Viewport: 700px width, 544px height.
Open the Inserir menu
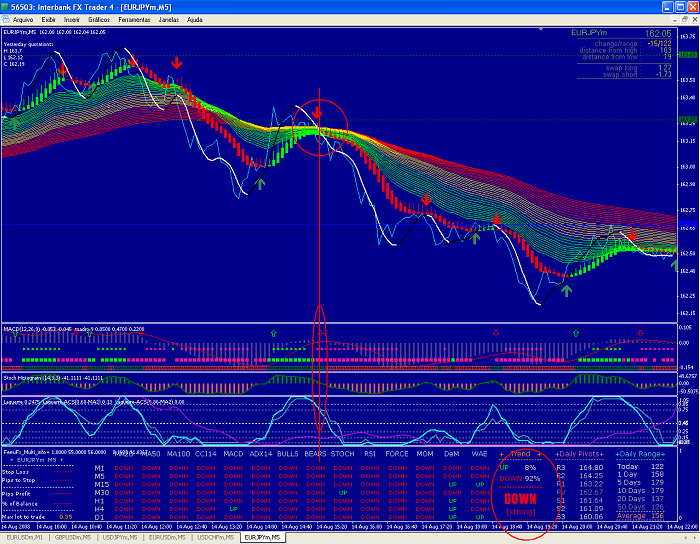[x=71, y=20]
